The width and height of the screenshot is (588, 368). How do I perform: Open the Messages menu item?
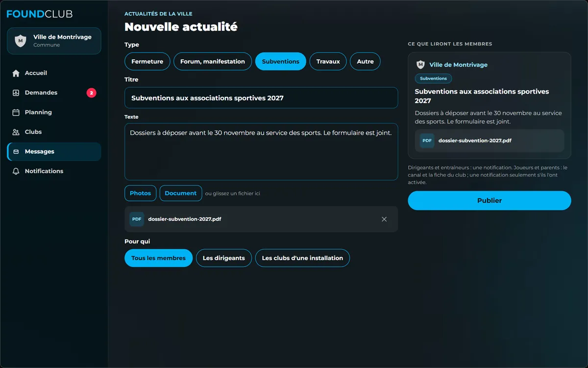point(54,152)
